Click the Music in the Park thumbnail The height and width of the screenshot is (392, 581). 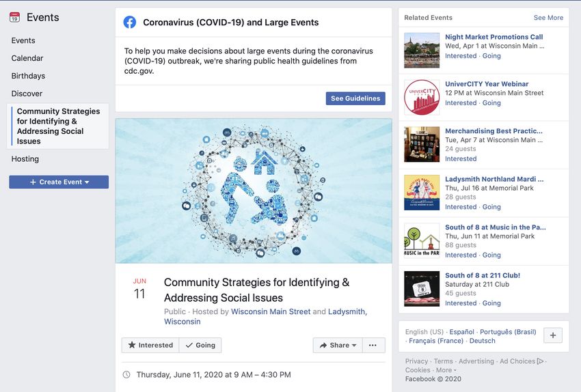[x=422, y=240]
